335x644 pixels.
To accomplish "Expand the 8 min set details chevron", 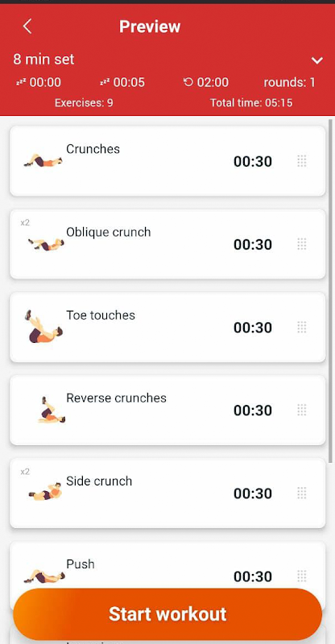I will click(317, 60).
